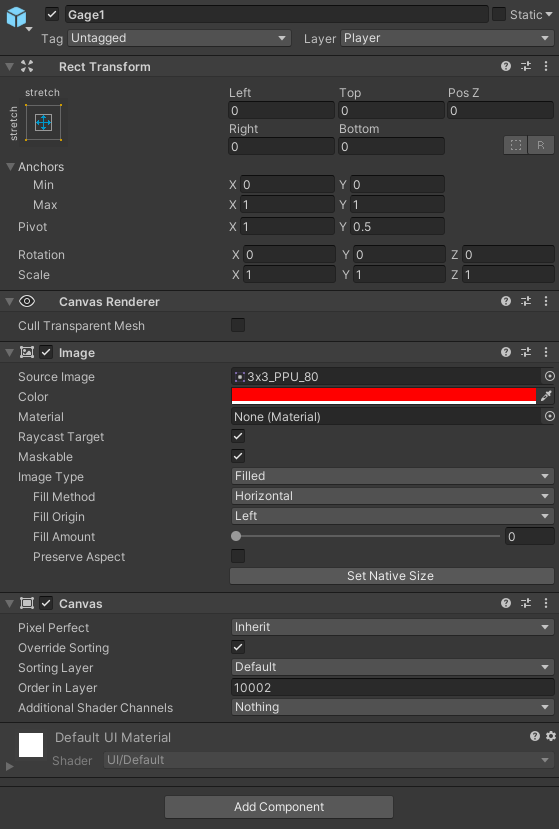Open Image component presets icon
Screen dimensions: 559x829
[526, 352]
